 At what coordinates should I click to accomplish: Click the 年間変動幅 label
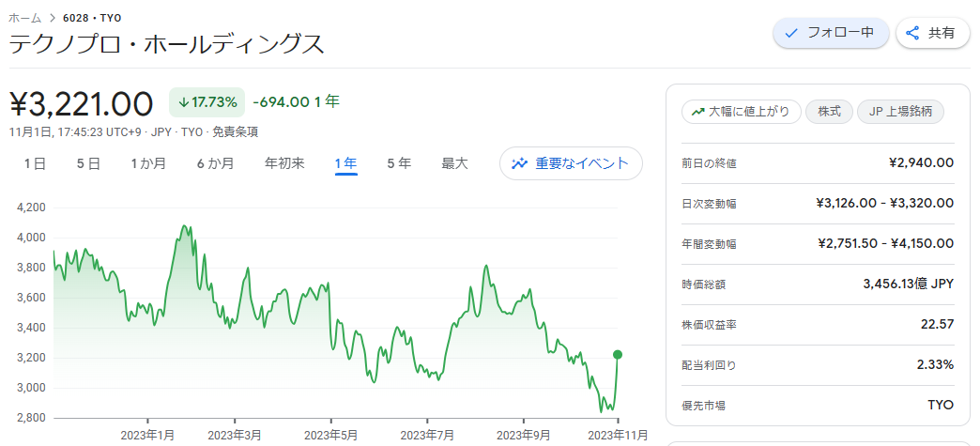click(x=709, y=244)
